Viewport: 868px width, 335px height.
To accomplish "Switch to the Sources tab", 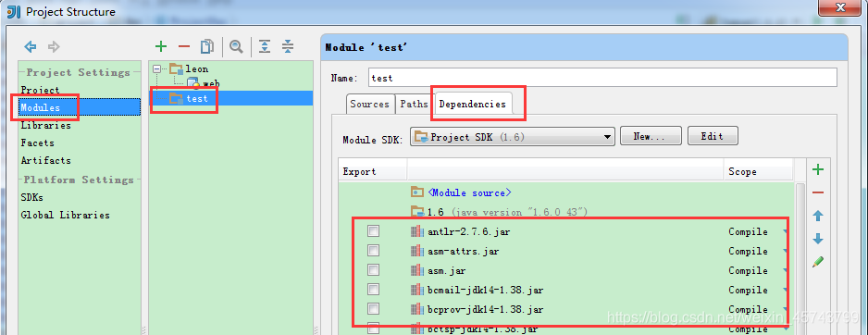I will pyautogui.click(x=370, y=104).
